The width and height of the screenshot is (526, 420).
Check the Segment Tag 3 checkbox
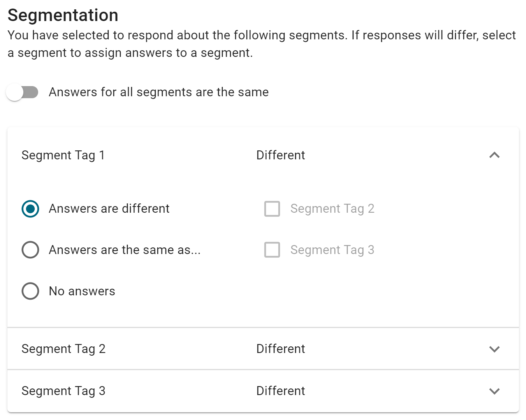pyautogui.click(x=272, y=250)
